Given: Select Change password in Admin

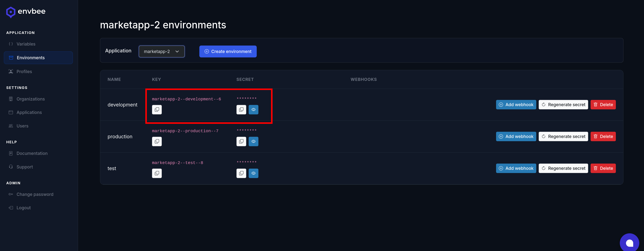Looking at the screenshot, I should (x=38, y=194).
